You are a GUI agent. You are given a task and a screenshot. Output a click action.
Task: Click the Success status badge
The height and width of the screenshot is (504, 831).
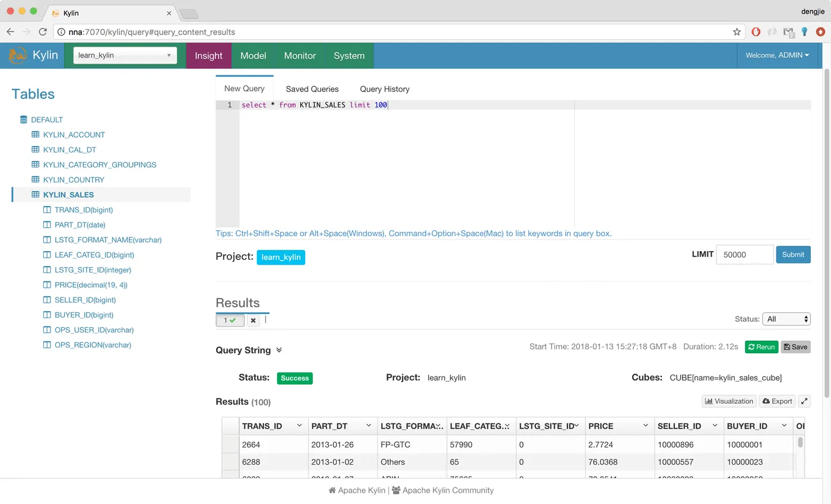[294, 378]
